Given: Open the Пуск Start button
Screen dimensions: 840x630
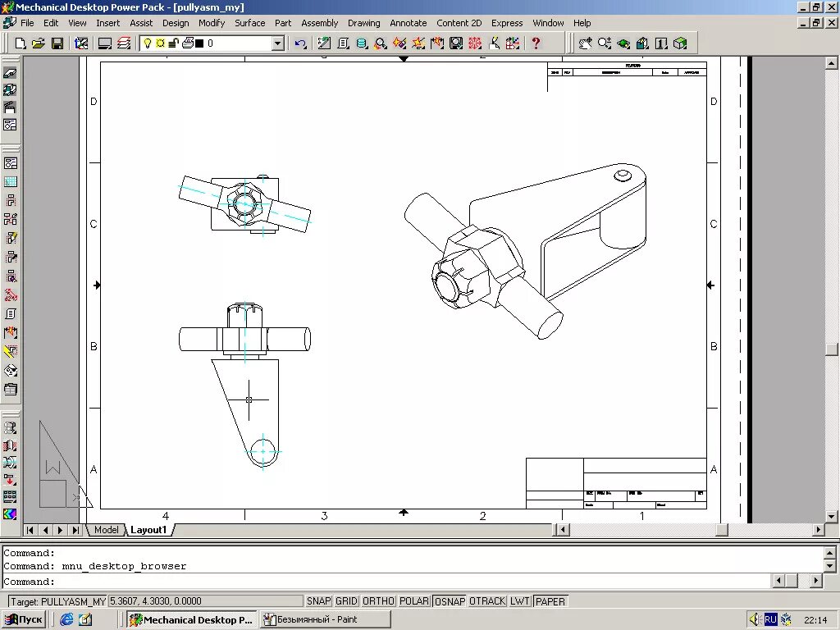Looking at the screenshot, I should pyautogui.click(x=24, y=619).
